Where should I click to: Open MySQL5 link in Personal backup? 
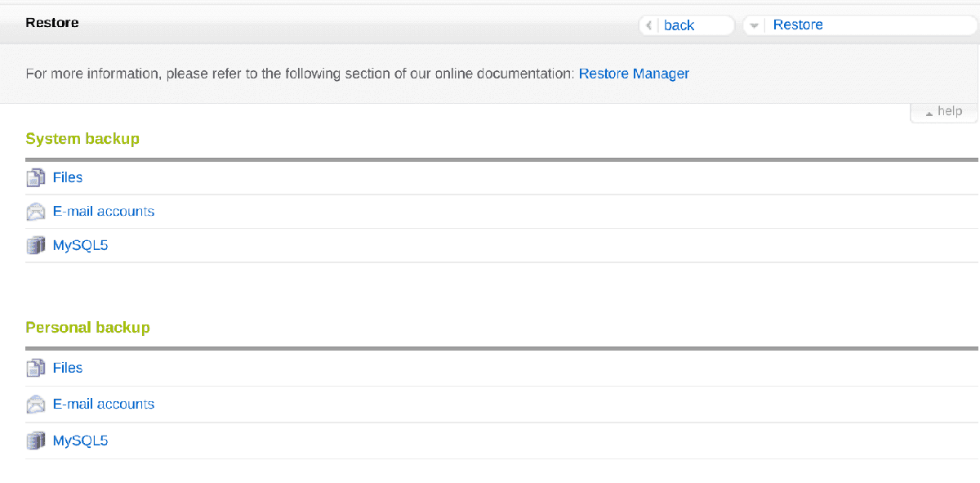(x=80, y=441)
